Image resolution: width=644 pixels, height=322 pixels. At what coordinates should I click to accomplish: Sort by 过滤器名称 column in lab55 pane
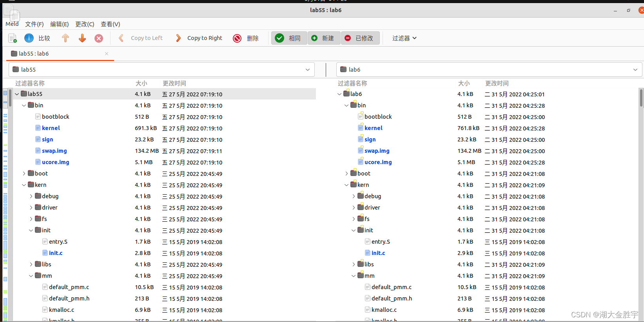[30, 83]
